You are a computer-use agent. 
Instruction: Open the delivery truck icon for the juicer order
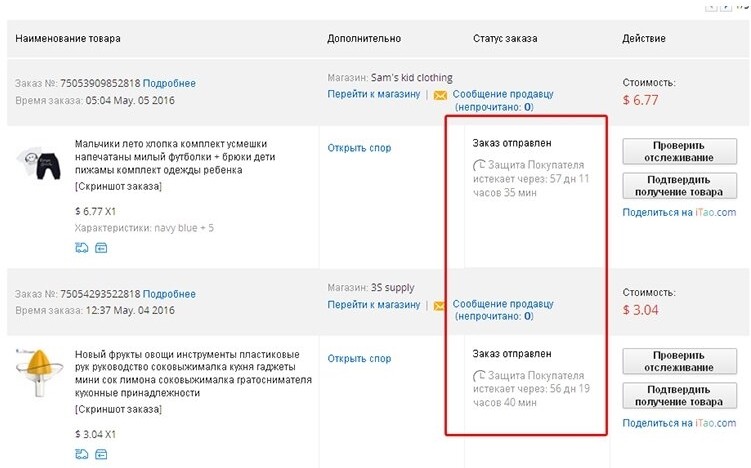point(82,454)
